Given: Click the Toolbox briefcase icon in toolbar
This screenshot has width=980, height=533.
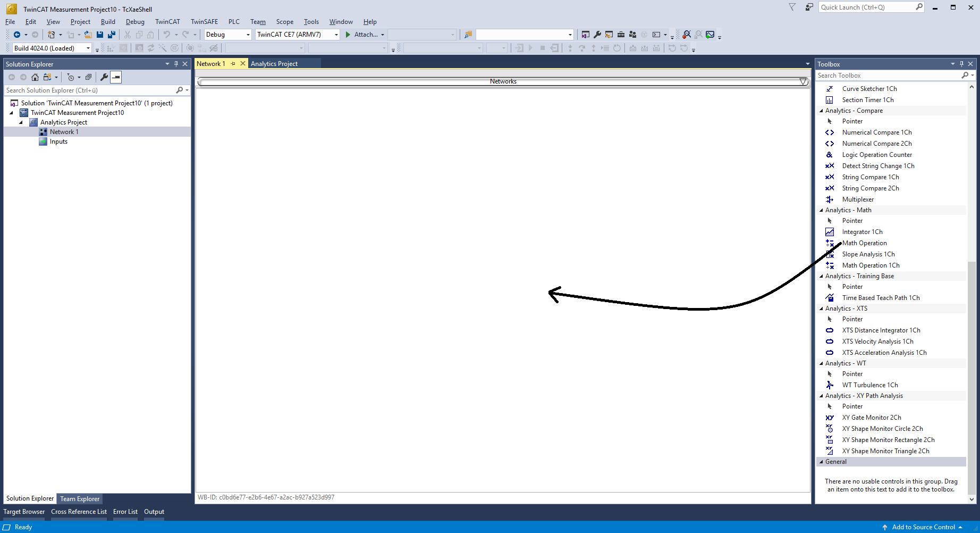Looking at the screenshot, I should click(x=621, y=35).
